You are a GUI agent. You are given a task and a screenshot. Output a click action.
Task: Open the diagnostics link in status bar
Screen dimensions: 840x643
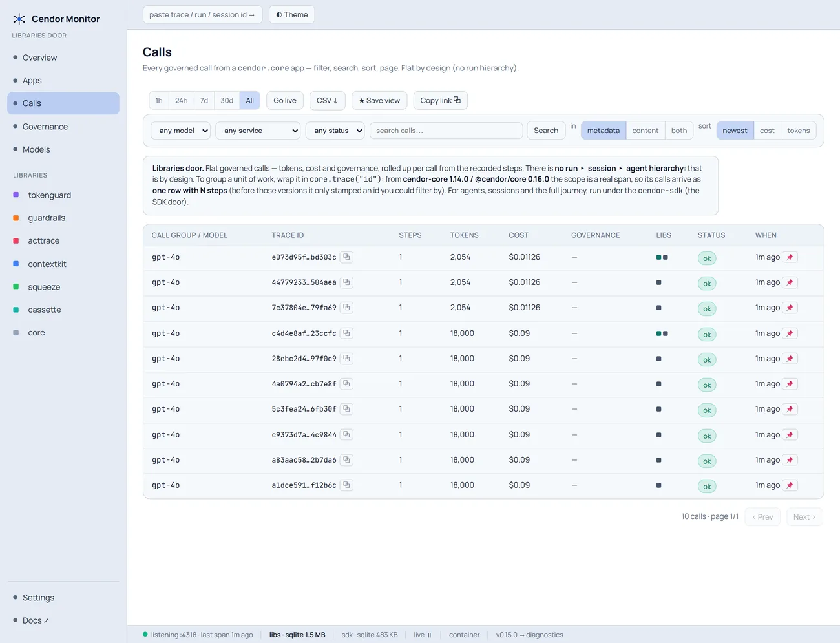tap(530, 635)
